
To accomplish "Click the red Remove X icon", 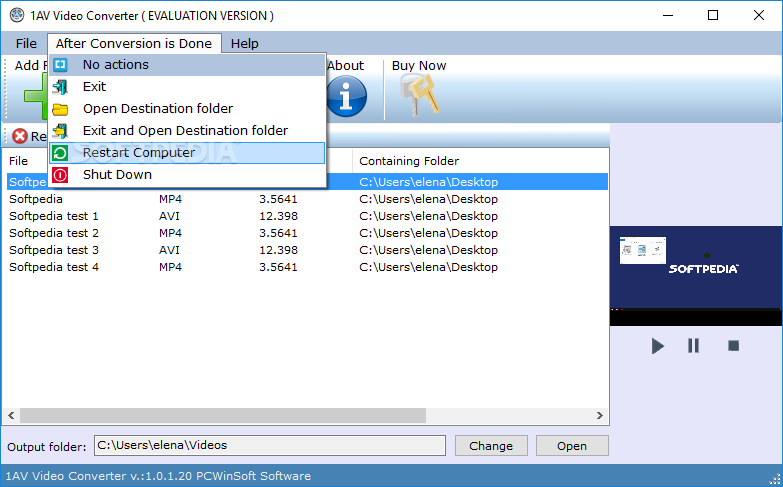I will (20, 136).
